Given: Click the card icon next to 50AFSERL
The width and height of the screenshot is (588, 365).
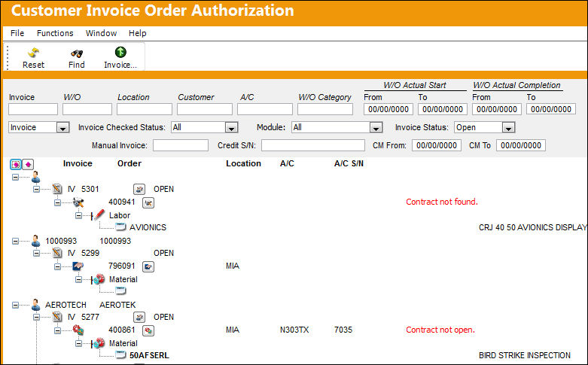Looking at the screenshot, I should 120,354.
